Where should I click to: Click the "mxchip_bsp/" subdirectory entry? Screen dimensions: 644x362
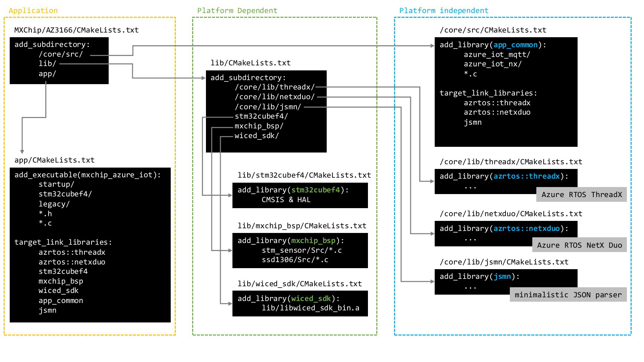pos(259,126)
